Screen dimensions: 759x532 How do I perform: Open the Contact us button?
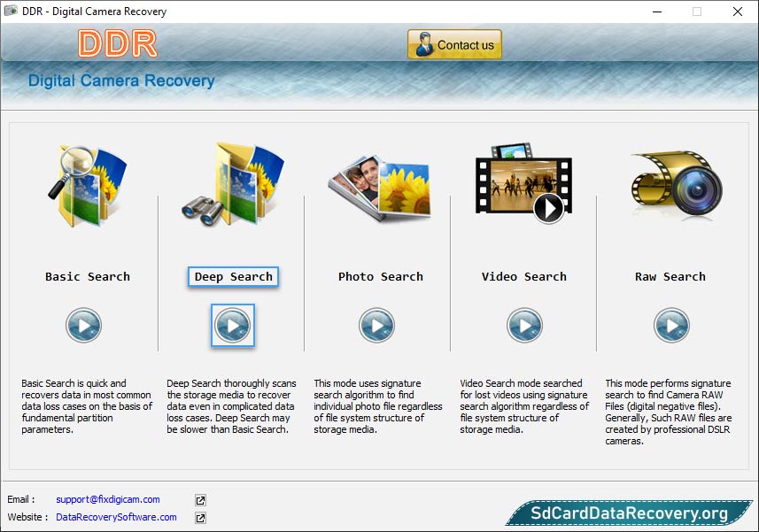point(454,45)
